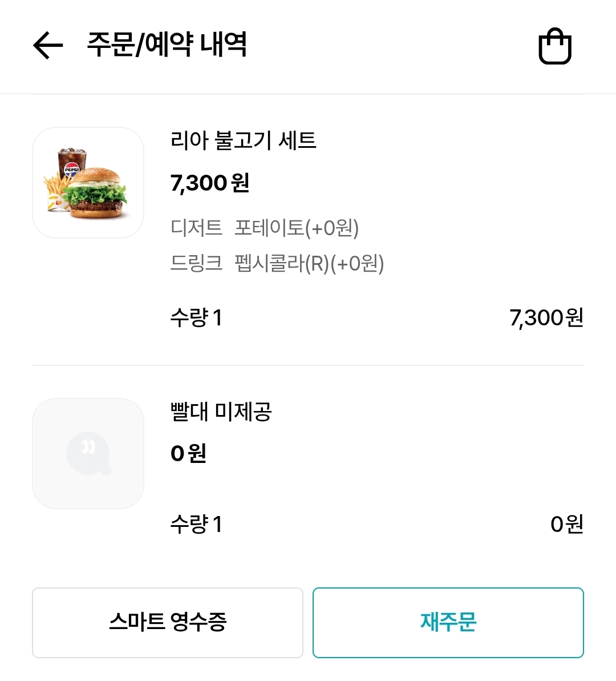Tap the back arrow icon
The image size is (616, 681).
pyautogui.click(x=48, y=46)
